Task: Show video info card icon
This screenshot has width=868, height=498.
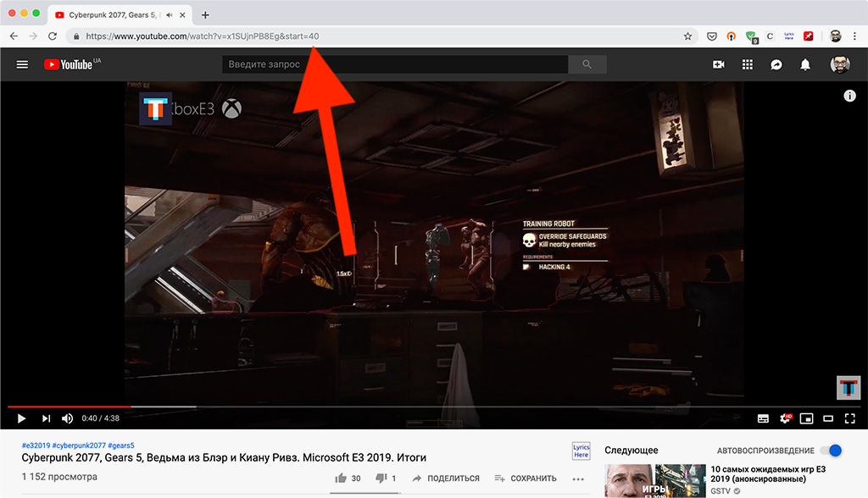Action: pos(849,96)
